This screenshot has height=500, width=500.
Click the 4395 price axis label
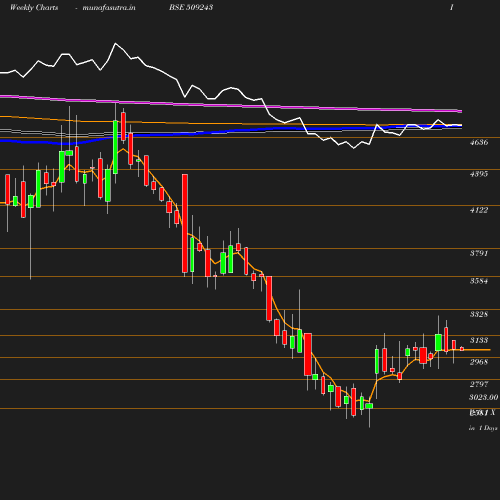(x=479, y=174)
